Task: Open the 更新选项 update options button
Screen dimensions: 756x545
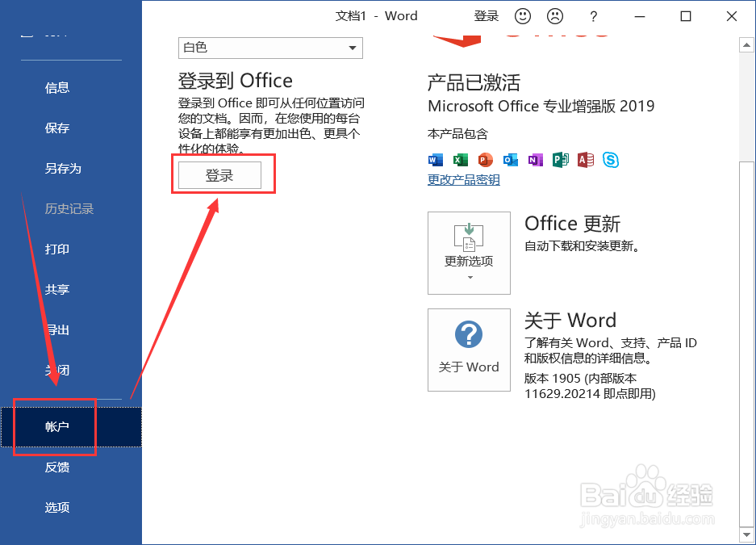Action: tap(469, 254)
